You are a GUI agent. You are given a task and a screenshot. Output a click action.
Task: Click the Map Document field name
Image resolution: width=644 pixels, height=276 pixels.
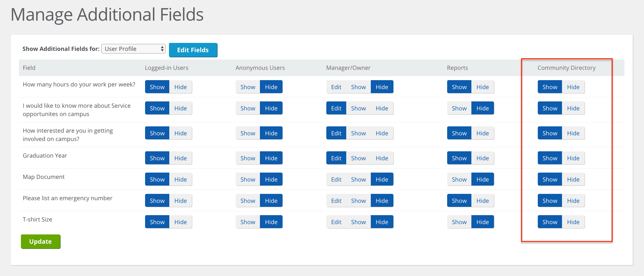[x=44, y=177]
